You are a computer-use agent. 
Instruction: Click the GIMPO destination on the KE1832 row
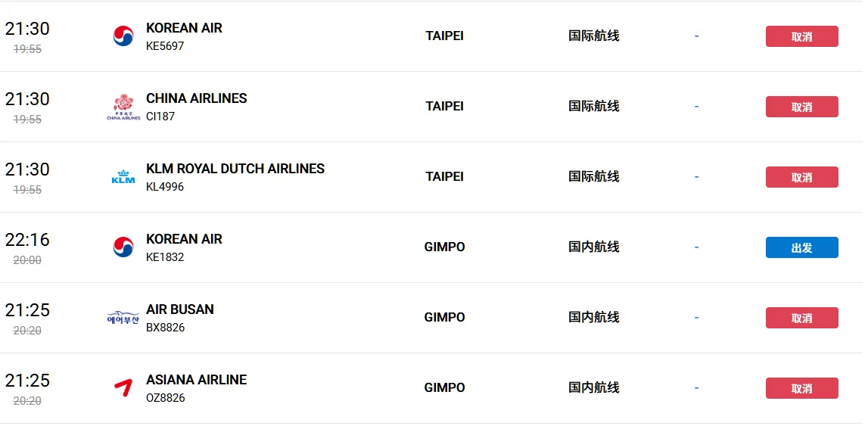[444, 247]
